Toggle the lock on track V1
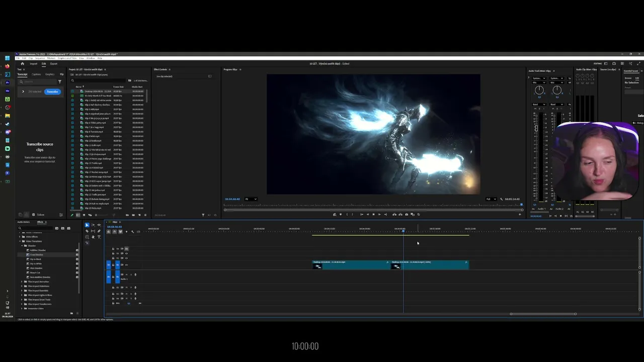The width and height of the screenshot is (644, 362). 113,264
